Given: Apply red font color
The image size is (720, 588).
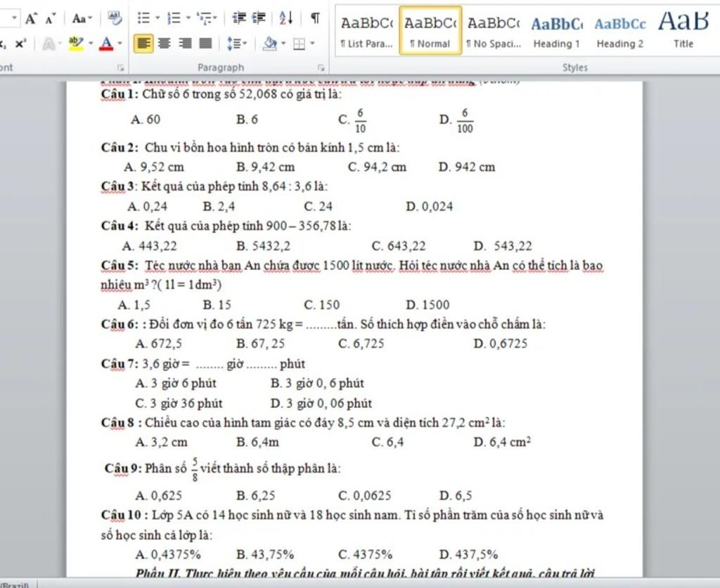Looking at the screenshot, I should pos(107,44).
